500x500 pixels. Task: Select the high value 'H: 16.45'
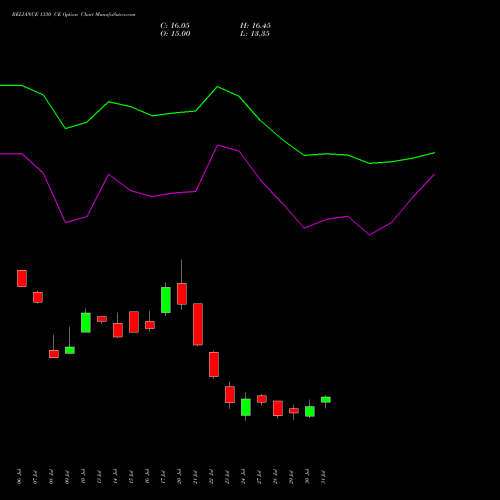pos(255,26)
